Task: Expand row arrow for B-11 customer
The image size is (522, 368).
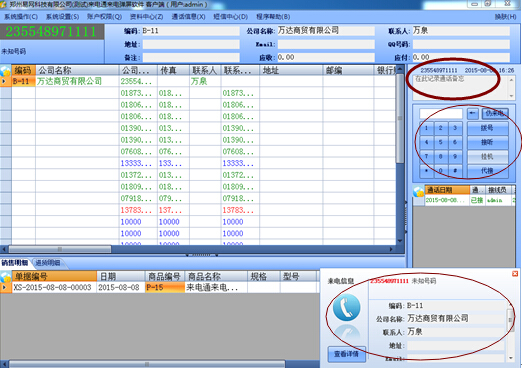Action: click(x=4, y=81)
